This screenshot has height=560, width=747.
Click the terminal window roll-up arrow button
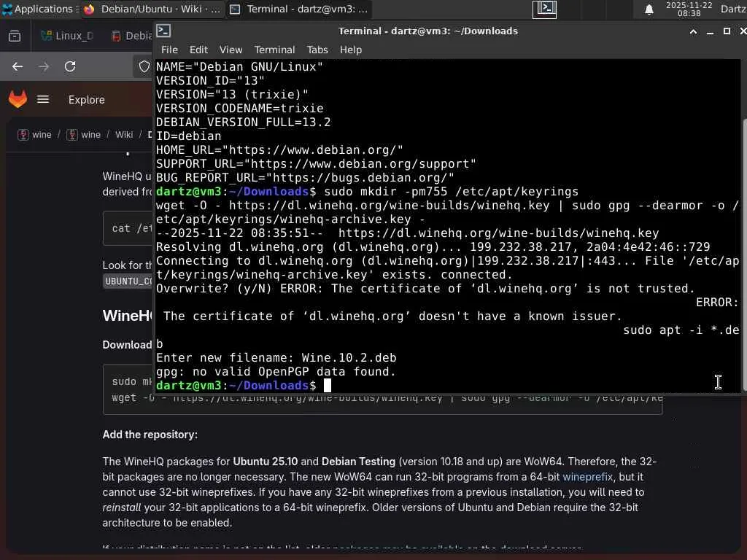[693, 31]
